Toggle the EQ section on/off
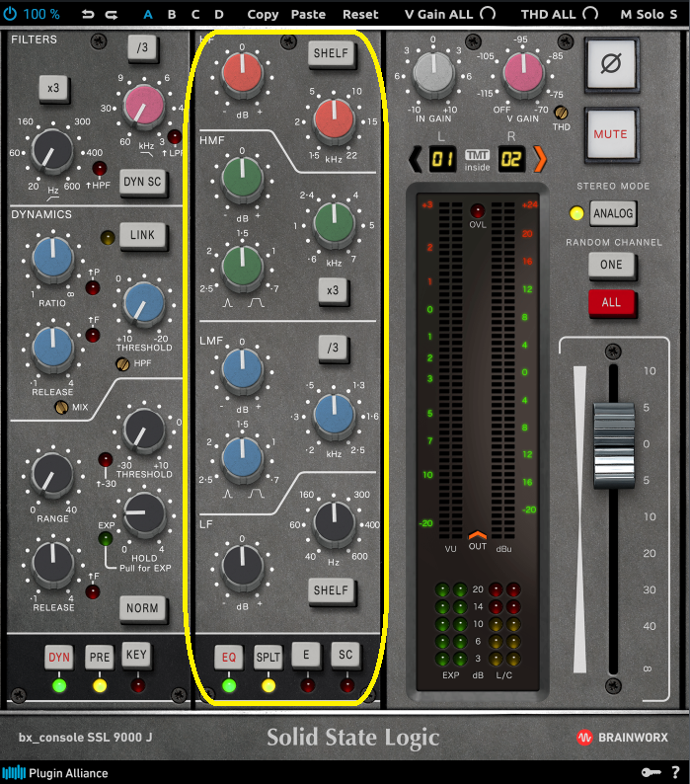This screenshot has height=784, width=690. 228,657
